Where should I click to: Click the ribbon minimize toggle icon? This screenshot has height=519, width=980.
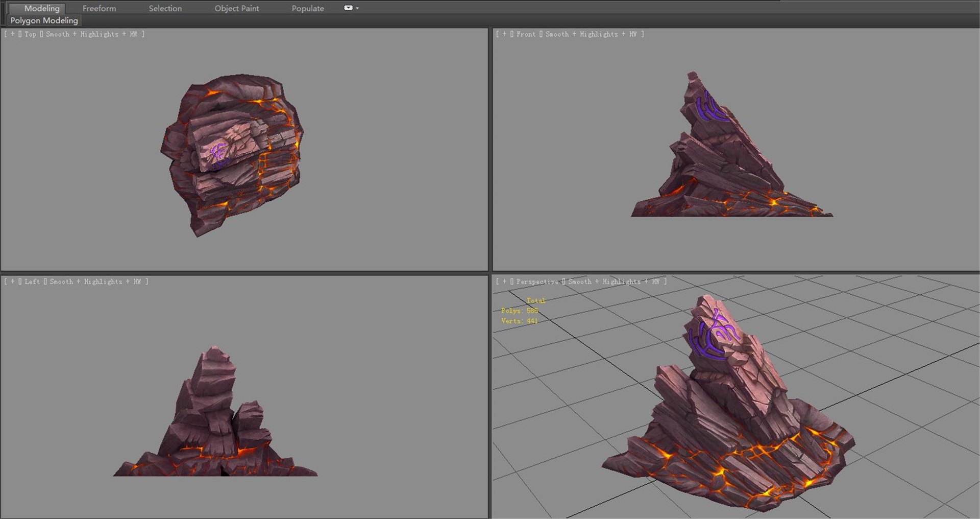(348, 8)
